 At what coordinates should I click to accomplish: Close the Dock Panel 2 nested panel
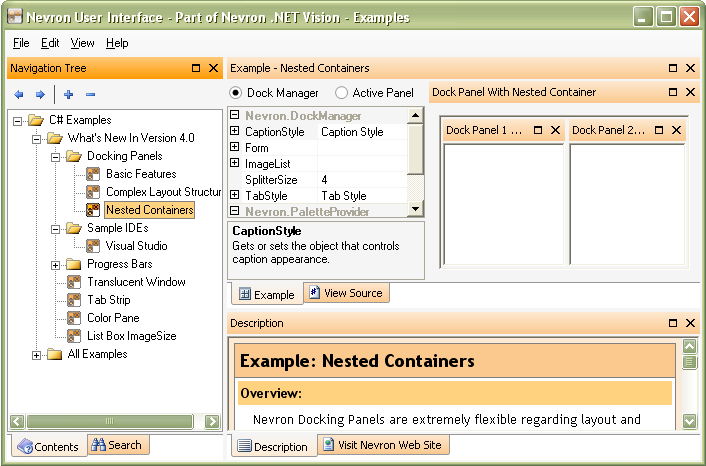pyautogui.click(x=676, y=130)
